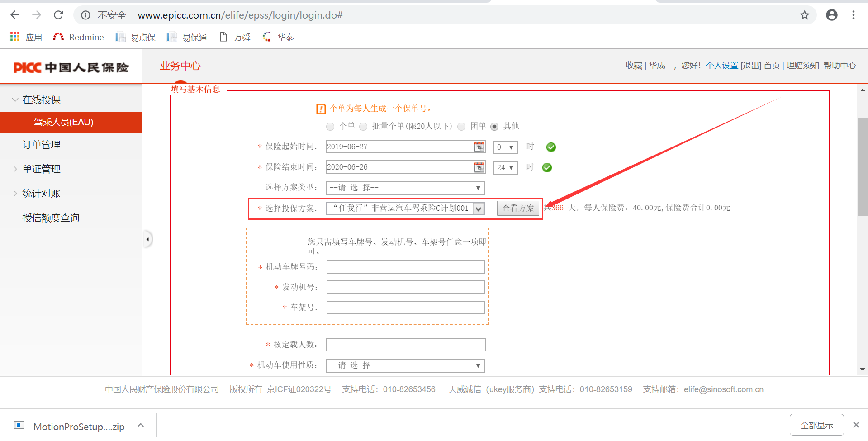The image size is (868, 441).
Task: Open the browser profile account icon
Action: click(x=832, y=15)
